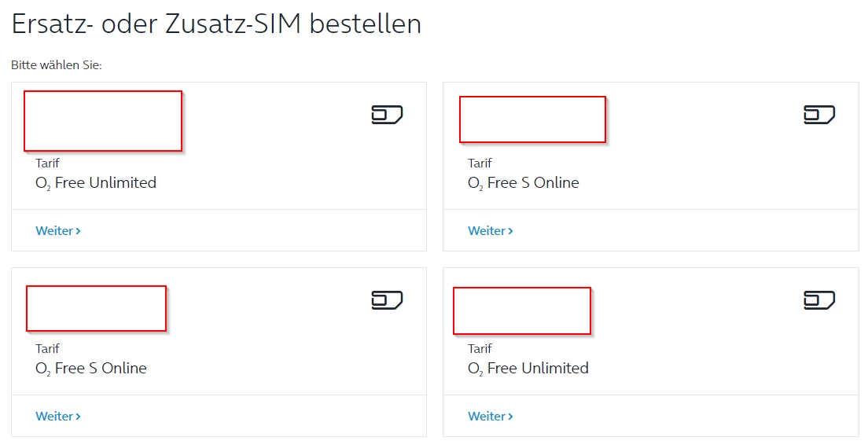868x448 pixels.
Task: Choose the bottom-right O2 Free Unlimited tariff name
Action: [528, 369]
